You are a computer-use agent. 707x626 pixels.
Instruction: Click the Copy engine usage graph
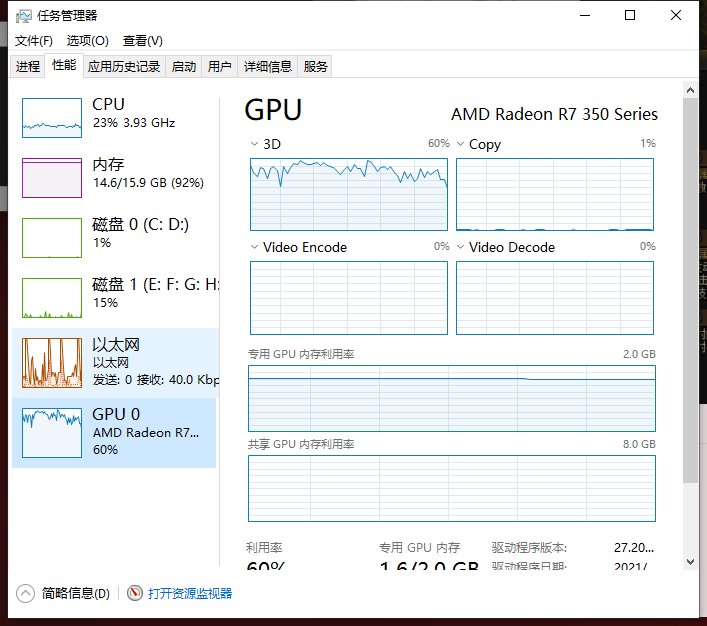(555, 194)
